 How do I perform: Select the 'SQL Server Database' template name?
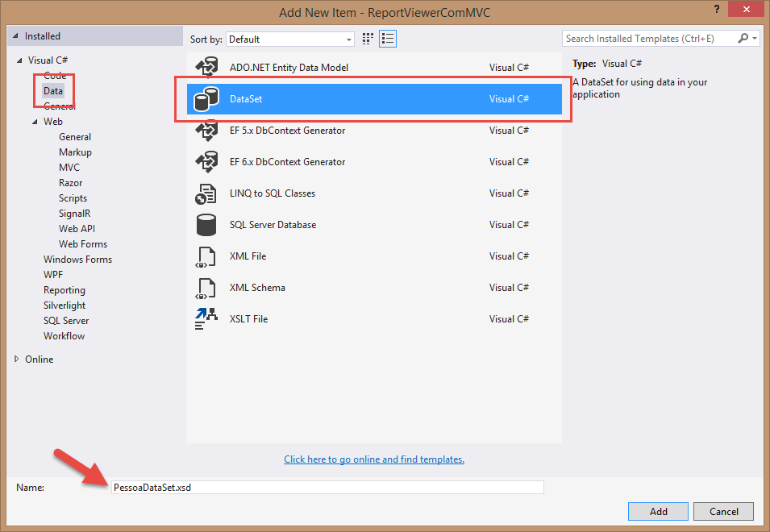[x=273, y=225]
